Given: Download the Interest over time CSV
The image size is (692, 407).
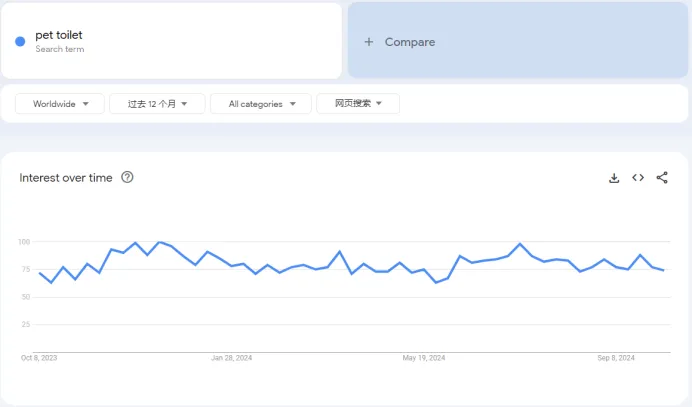Looking at the screenshot, I should (x=614, y=178).
